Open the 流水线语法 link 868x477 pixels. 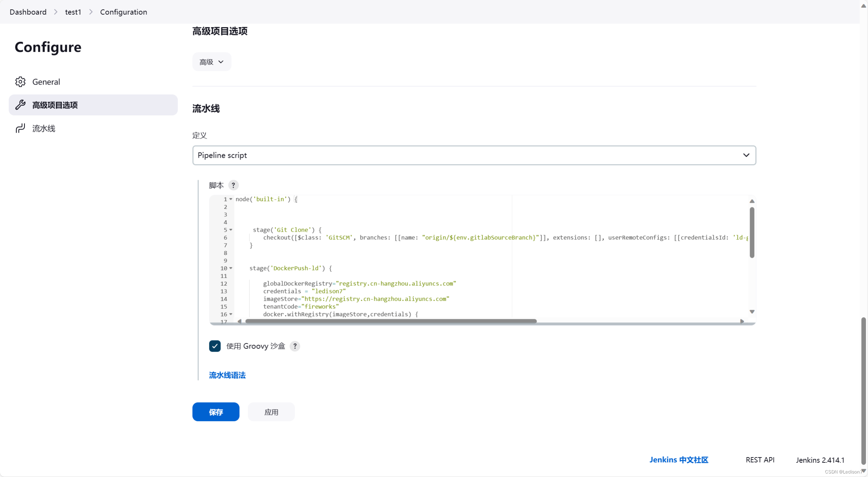click(227, 375)
